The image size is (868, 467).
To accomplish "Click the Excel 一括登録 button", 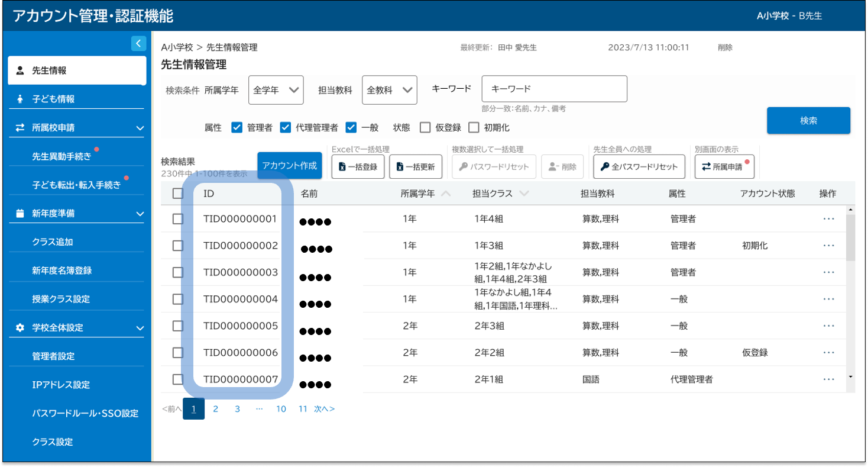I will [358, 167].
